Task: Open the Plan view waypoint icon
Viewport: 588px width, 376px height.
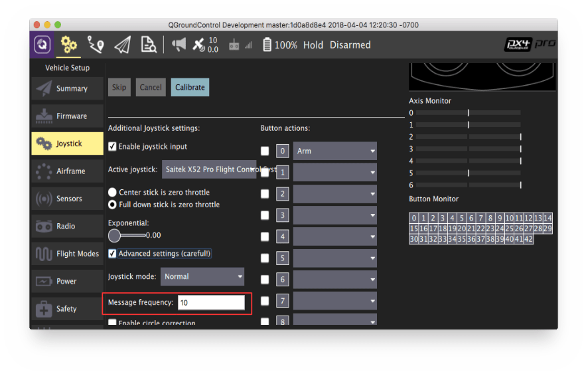Action: [x=96, y=45]
